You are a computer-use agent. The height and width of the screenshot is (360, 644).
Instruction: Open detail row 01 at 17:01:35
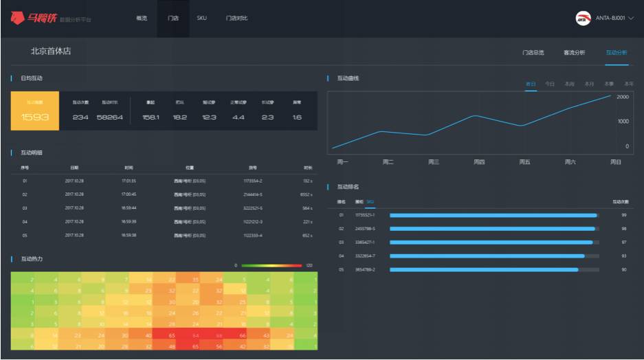click(x=165, y=181)
